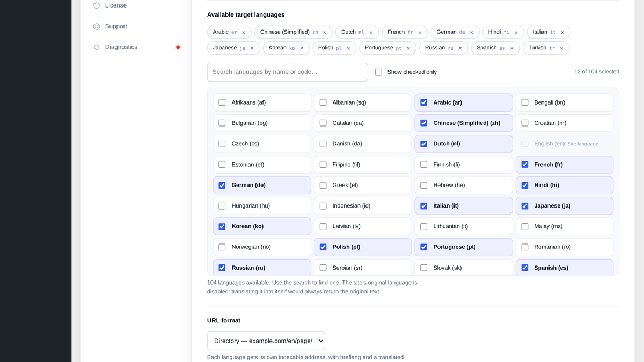Click the red Diagnostics notification dot
The image size is (644, 362).
coord(178,47)
